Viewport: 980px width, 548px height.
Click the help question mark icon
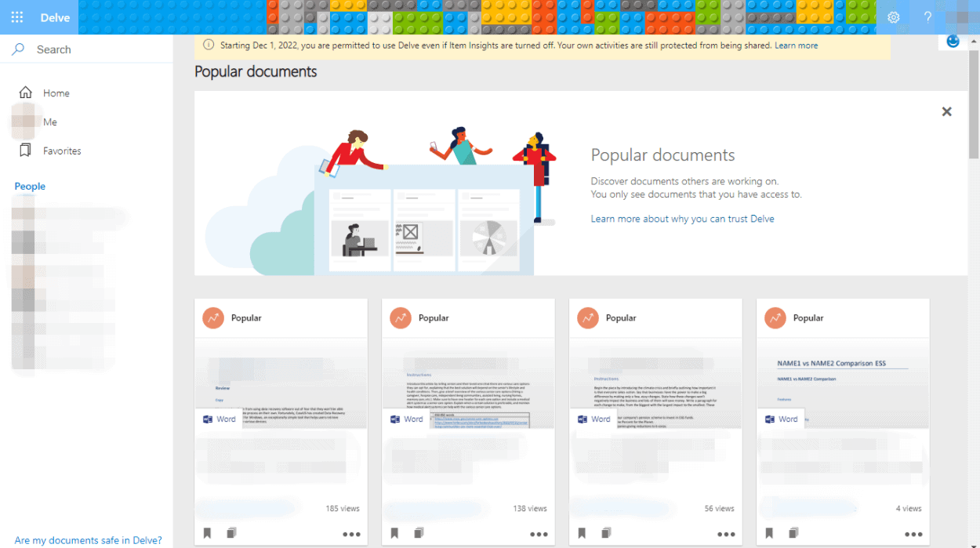927,17
